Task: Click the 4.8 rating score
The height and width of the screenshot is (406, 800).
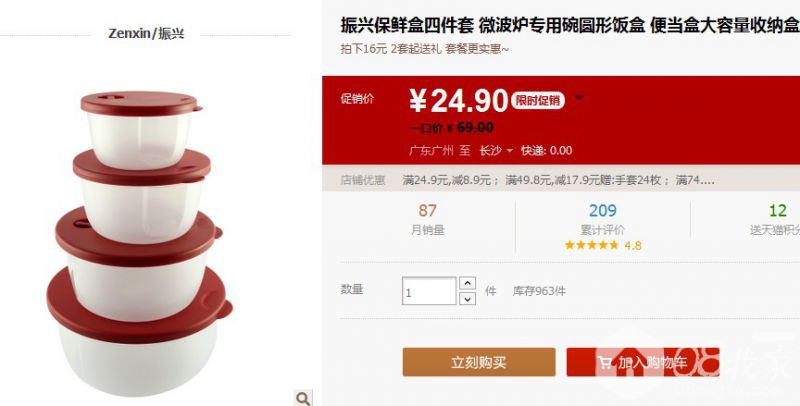Action: (633, 245)
